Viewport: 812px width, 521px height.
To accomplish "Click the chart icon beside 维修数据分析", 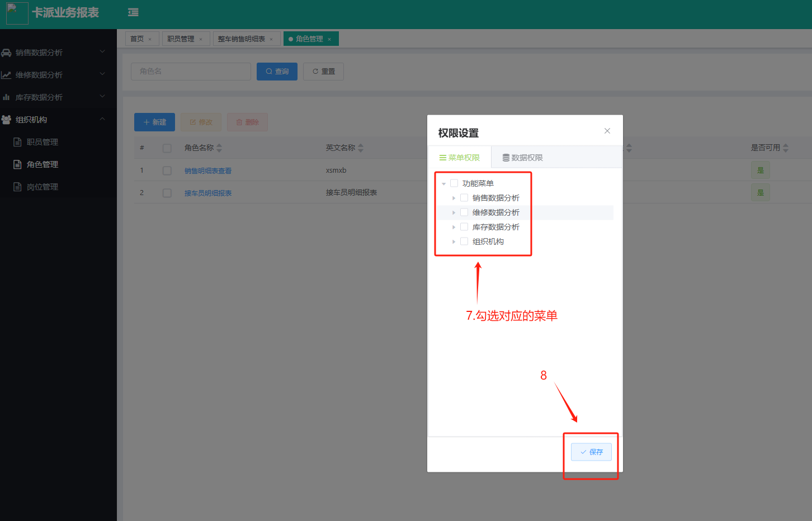I will pos(6,75).
